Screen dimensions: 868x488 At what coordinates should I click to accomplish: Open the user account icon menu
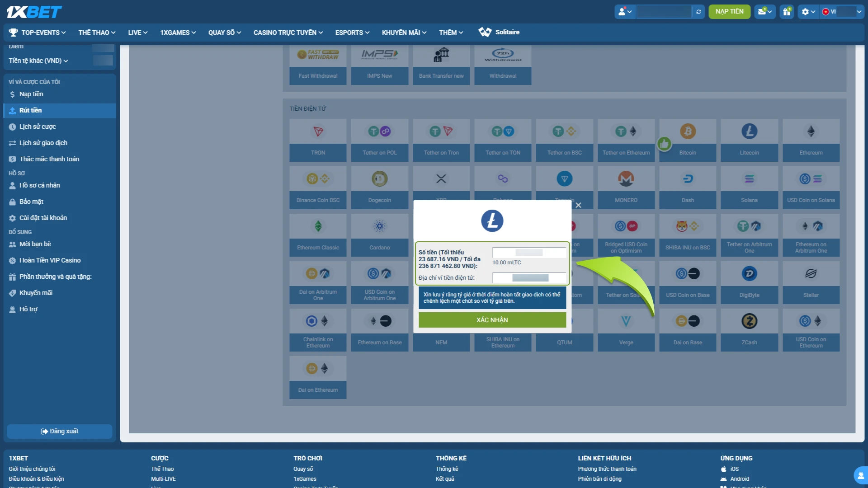pyautogui.click(x=625, y=12)
